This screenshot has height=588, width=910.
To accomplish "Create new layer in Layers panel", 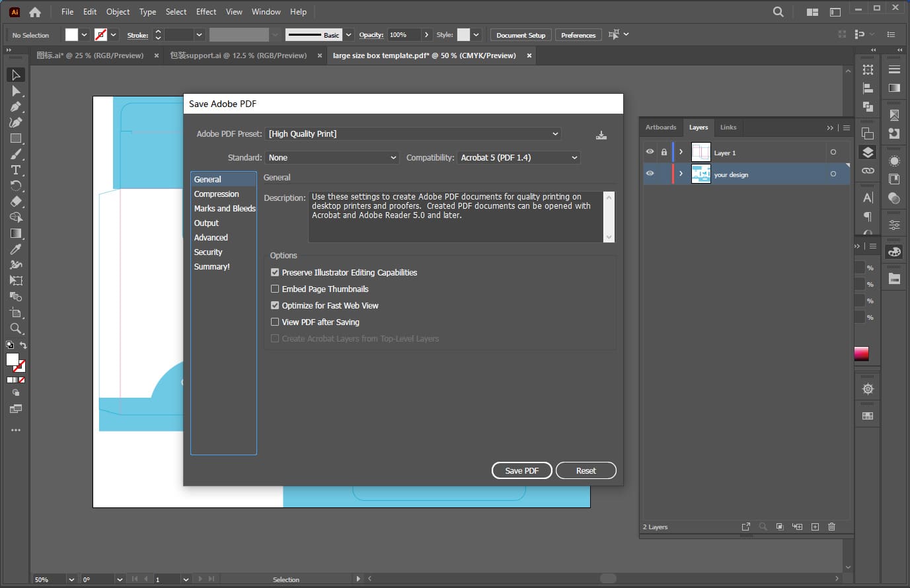I will (815, 527).
